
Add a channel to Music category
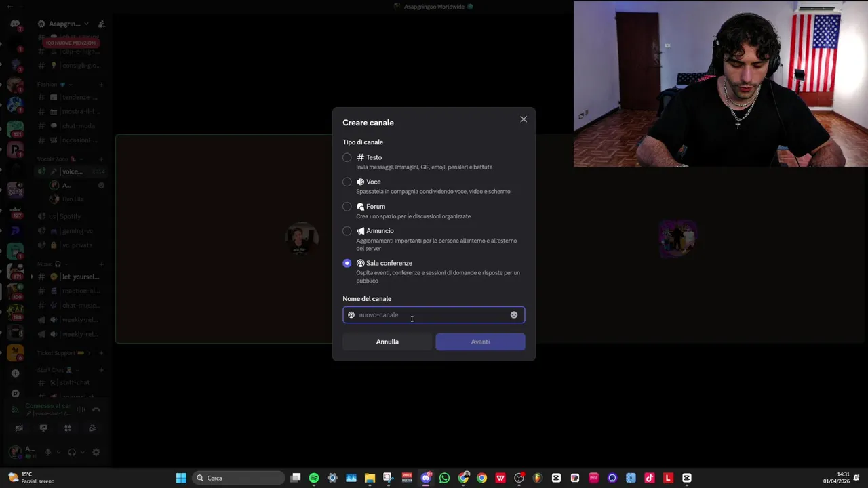(x=101, y=264)
